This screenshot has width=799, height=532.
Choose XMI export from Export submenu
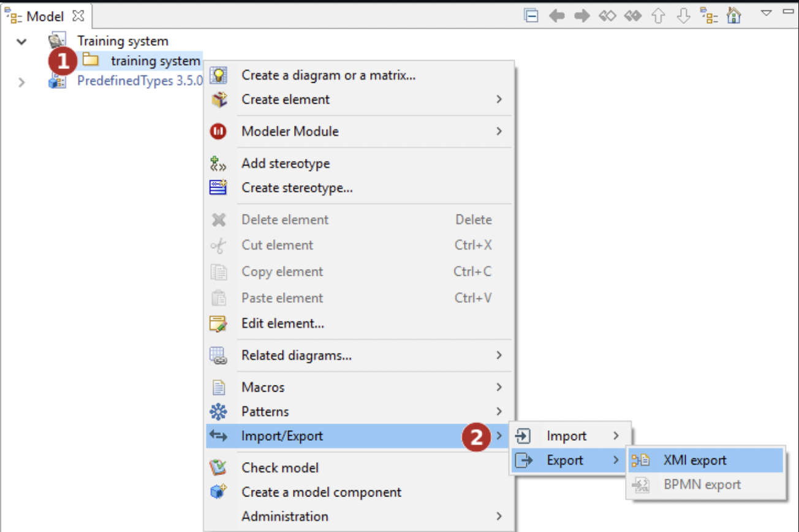click(695, 460)
